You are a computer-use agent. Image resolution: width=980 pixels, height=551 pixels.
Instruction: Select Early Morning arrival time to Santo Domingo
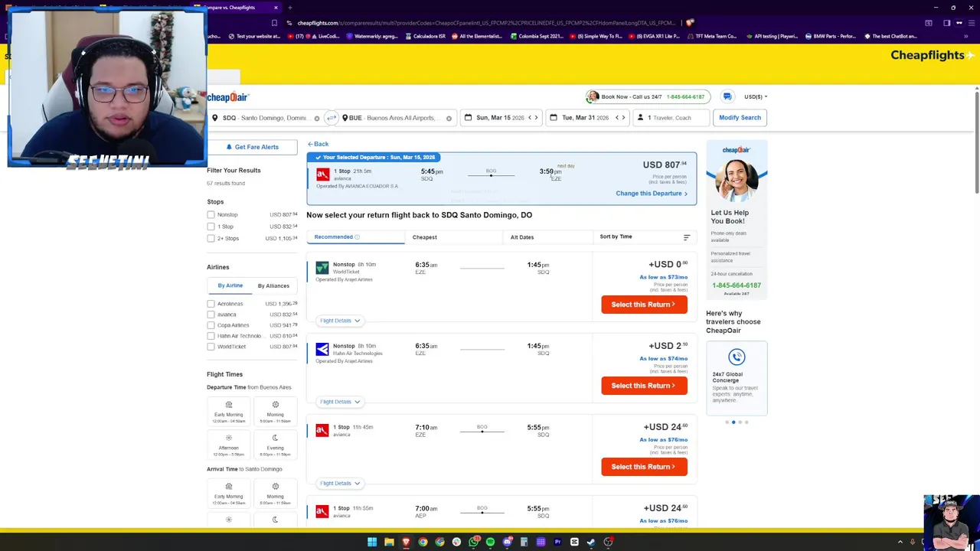pos(228,492)
